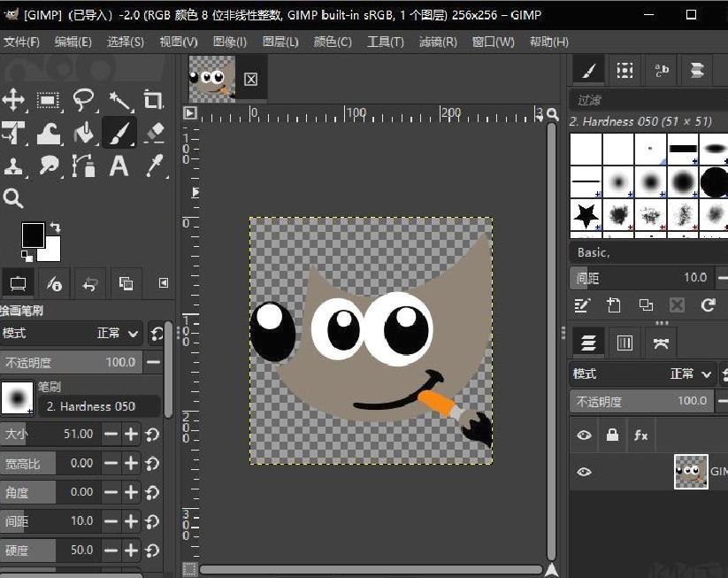Increase the tool options spacing value
This screenshot has height=578, width=728.
pyautogui.click(x=132, y=521)
